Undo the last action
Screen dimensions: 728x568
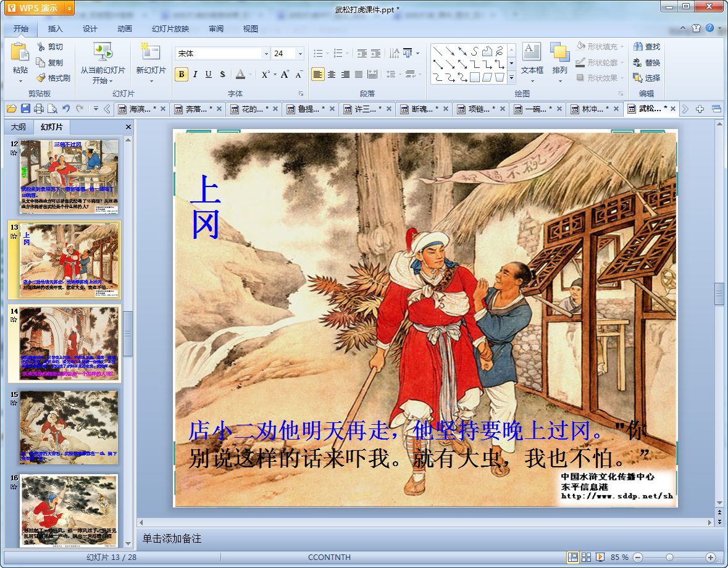point(66,109)
